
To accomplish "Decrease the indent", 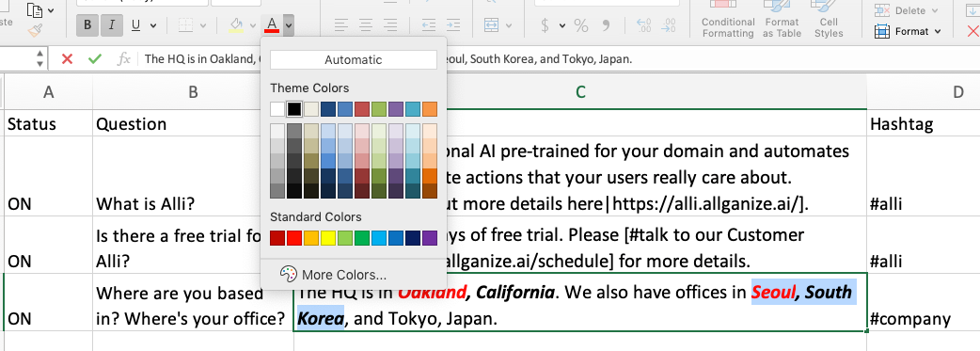I will coord(429,25).
